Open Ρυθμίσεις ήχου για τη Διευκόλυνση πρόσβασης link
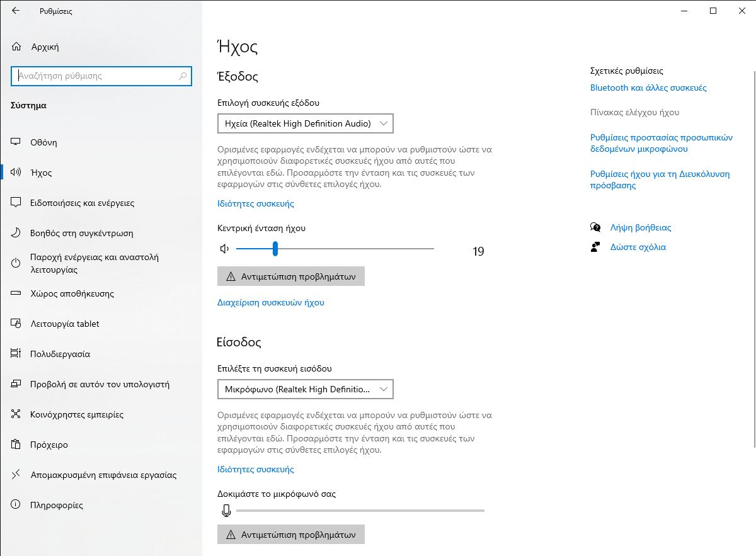The height and width of the screenshot is (556, 756). (660, 179)
